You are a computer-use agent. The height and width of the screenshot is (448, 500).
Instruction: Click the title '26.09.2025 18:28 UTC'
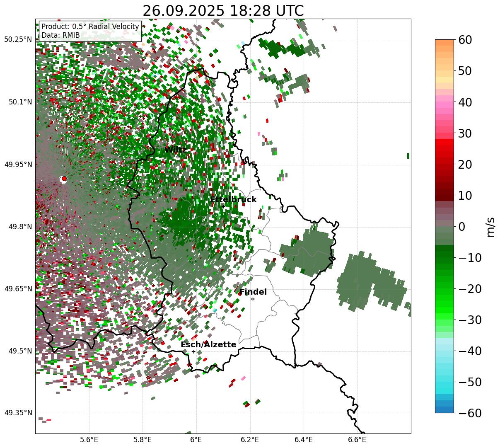(223, 11)
